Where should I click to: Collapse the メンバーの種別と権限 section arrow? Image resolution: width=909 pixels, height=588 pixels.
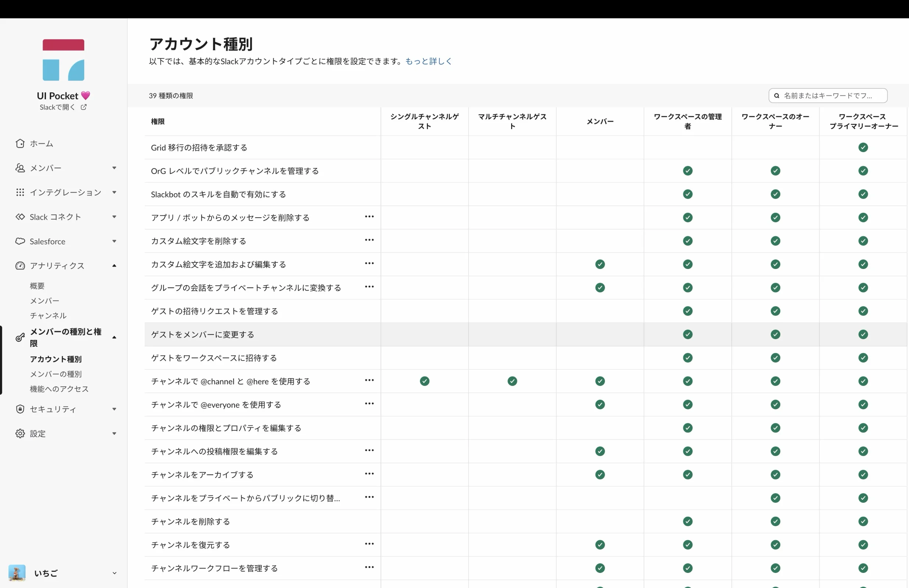(114, 337)
